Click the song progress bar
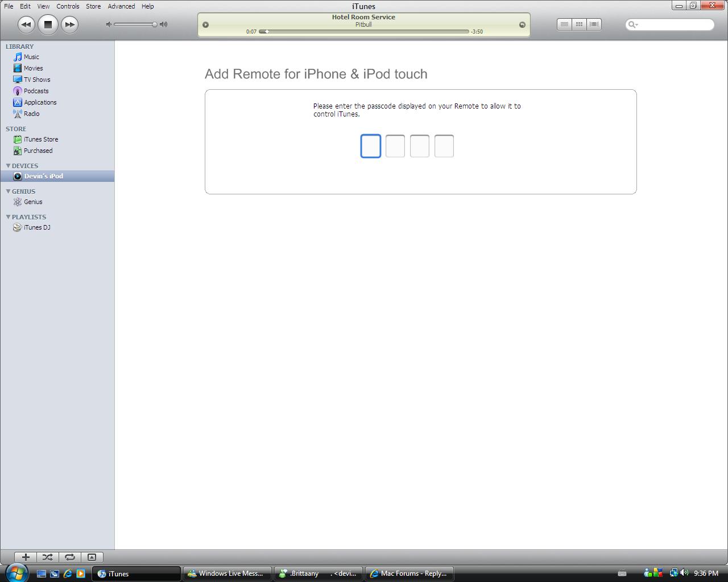 click(364, 31)
